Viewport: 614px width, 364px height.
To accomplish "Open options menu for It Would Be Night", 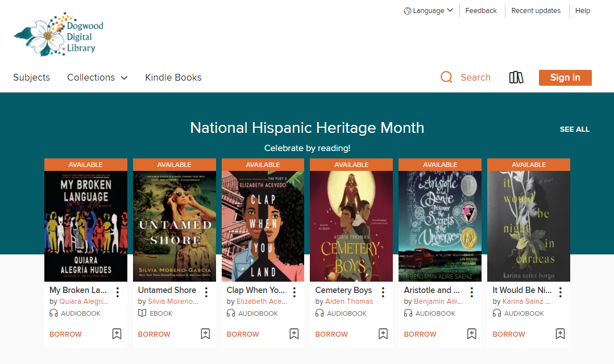I will click(561, 292).
